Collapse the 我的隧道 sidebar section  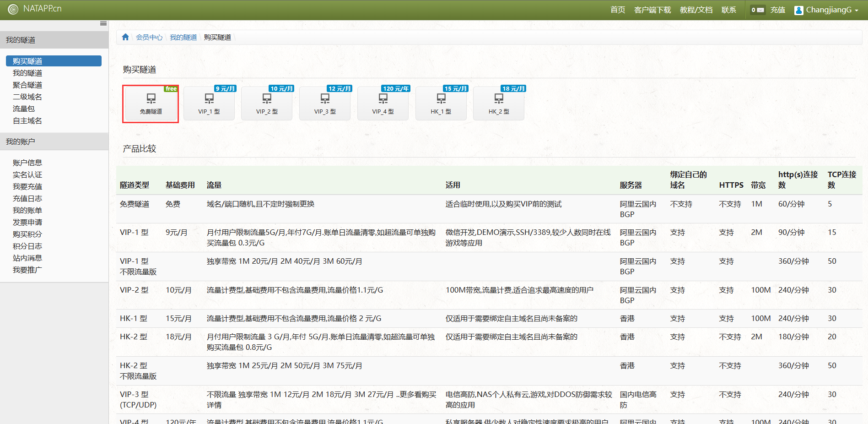(x=54, y=40)
